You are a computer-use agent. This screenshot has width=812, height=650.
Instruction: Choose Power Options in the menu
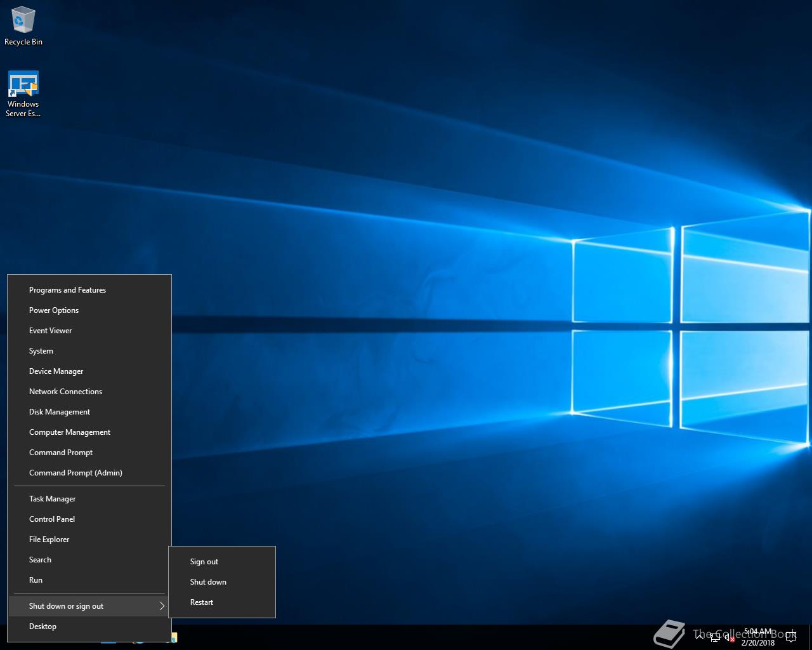coord(89,310)
